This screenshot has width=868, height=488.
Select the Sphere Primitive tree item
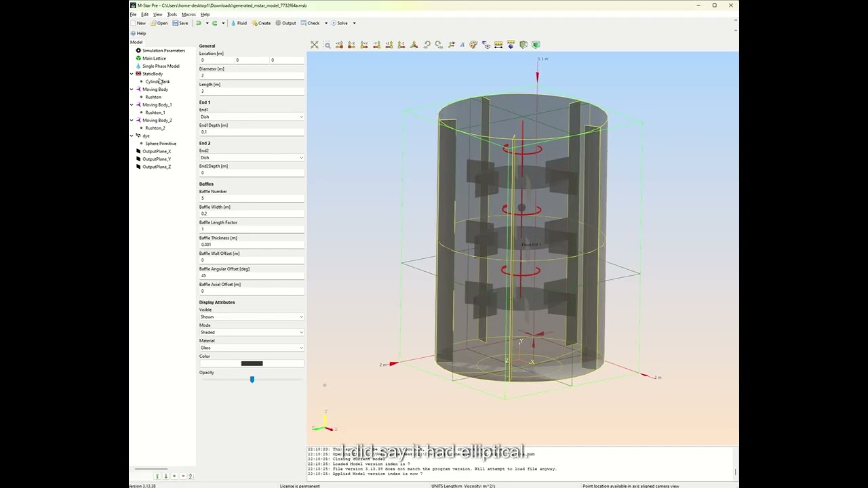point(160,144)
